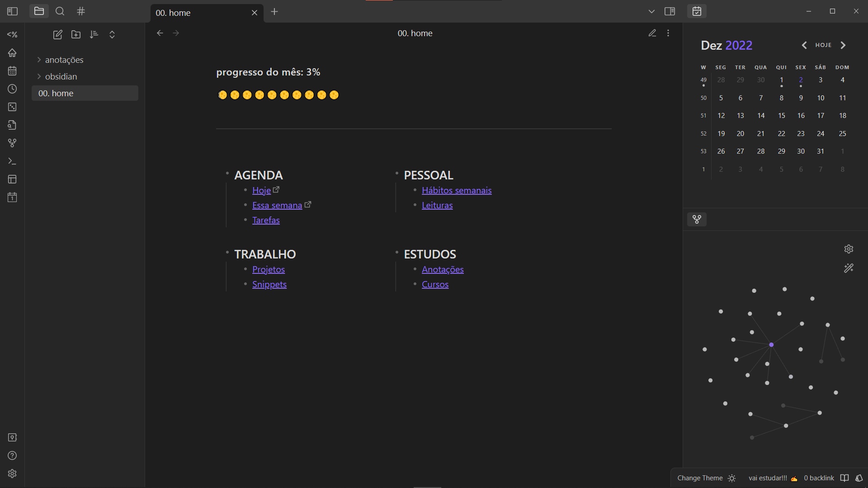
Task: Switch the note to edit mode
Action: (x=652, y=33)
